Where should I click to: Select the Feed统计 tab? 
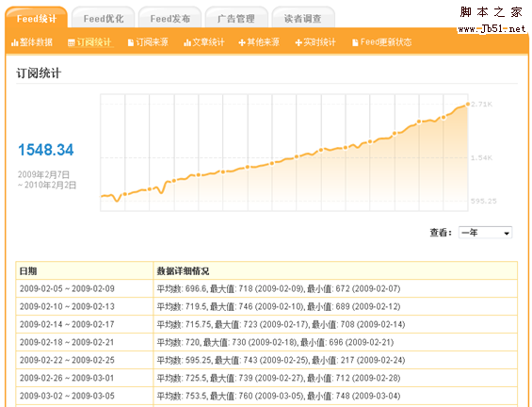tap(37, 18)
